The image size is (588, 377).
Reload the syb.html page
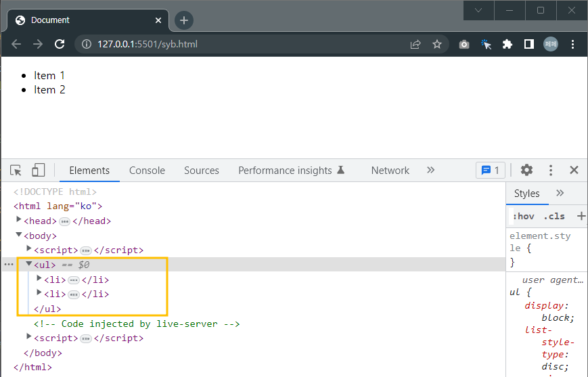(60, 44)
